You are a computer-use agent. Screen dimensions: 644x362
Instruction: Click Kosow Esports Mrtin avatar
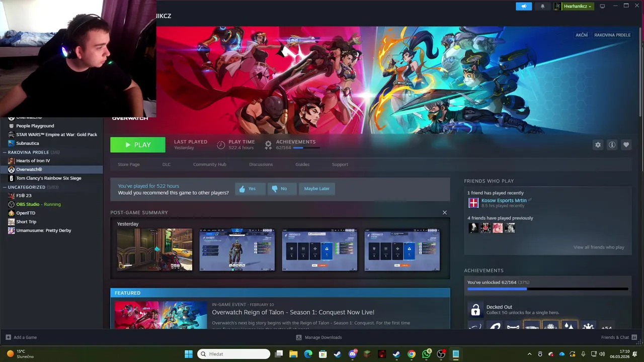tap(473, 203)
